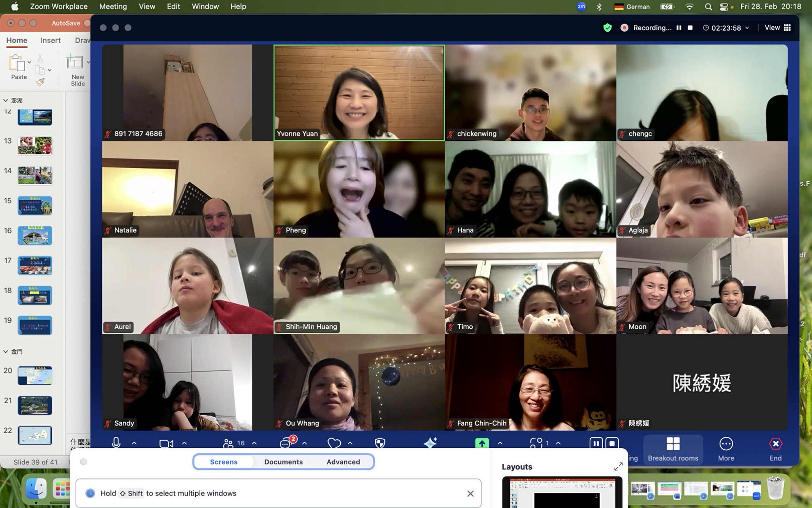Open chat with two unread messages
Image resolution: width=812 pixels, height=508 pixels.
[x=286, y=443]
